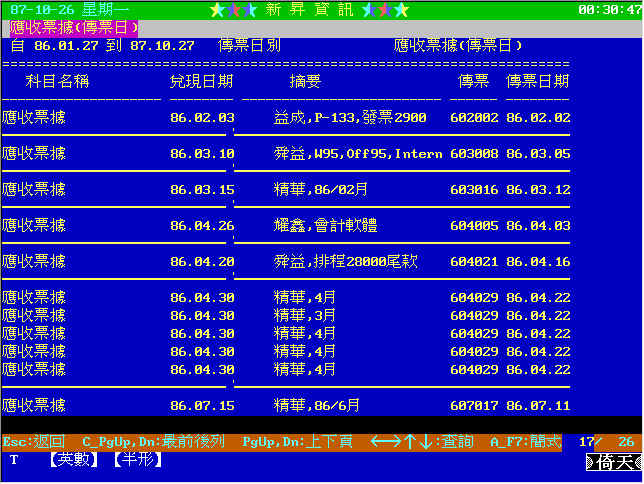Select cash date 86.02.03
This screenshot has width=644, height=484.
coord(202,118)
